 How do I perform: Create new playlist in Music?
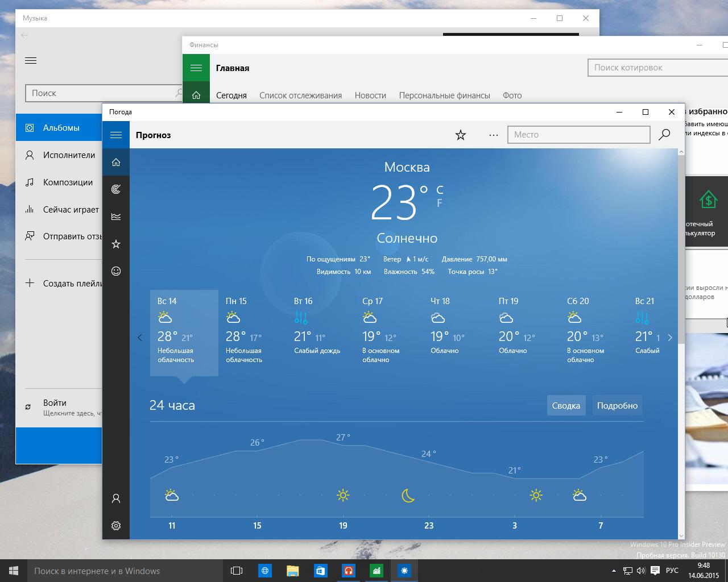tap(59, 283)
